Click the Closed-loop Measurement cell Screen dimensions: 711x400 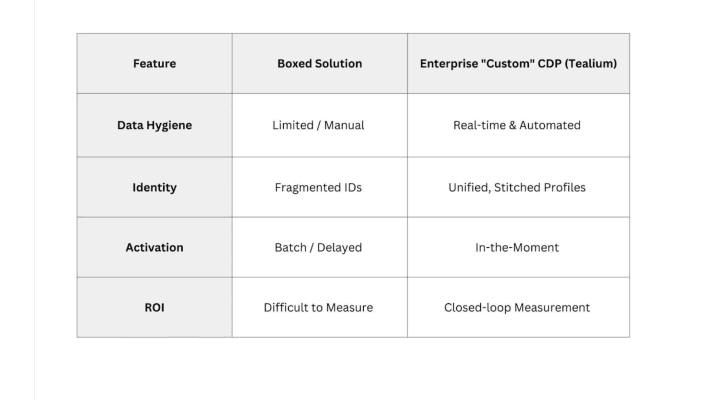[518, 307]
